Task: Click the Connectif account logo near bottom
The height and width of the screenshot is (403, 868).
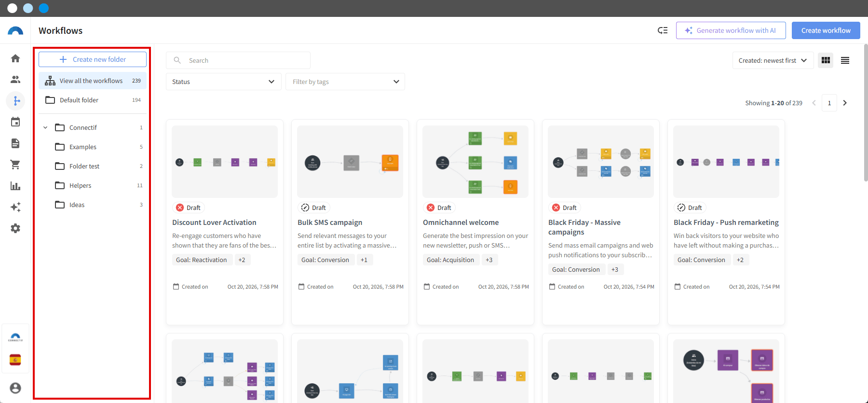Action: point(15,337)
